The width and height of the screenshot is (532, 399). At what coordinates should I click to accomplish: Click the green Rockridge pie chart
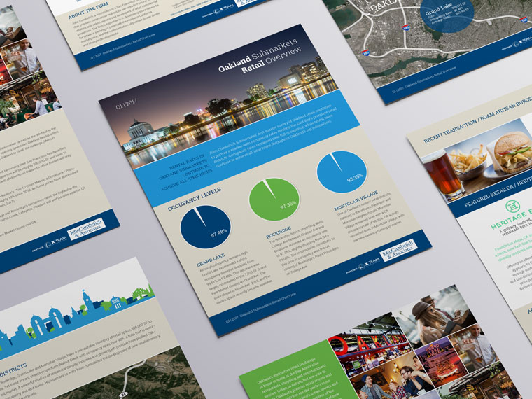274,199
